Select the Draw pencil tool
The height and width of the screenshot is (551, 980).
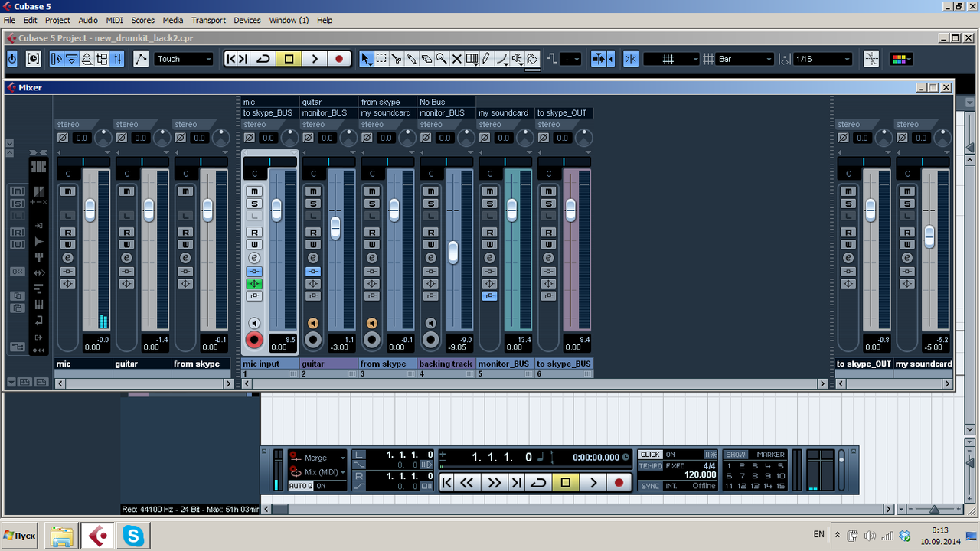(x=486, y=58)
